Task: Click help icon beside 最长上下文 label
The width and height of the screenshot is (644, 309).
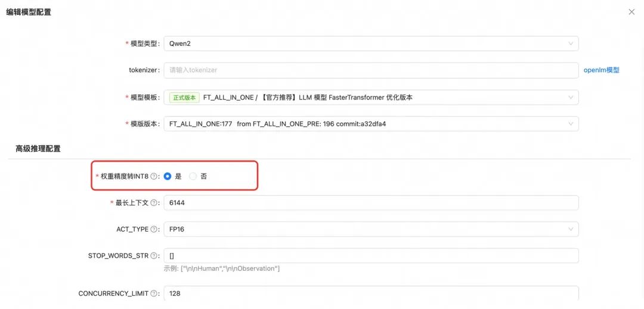Action: 154,203
